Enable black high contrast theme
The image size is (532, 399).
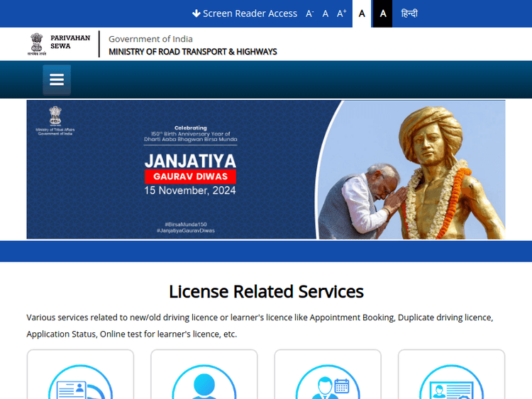point(382,13)
